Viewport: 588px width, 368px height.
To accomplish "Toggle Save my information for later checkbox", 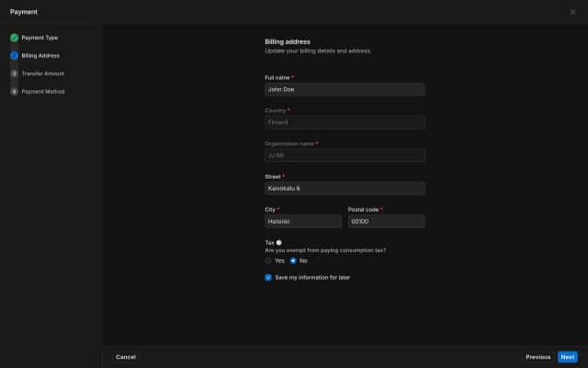I will [268, 278].
